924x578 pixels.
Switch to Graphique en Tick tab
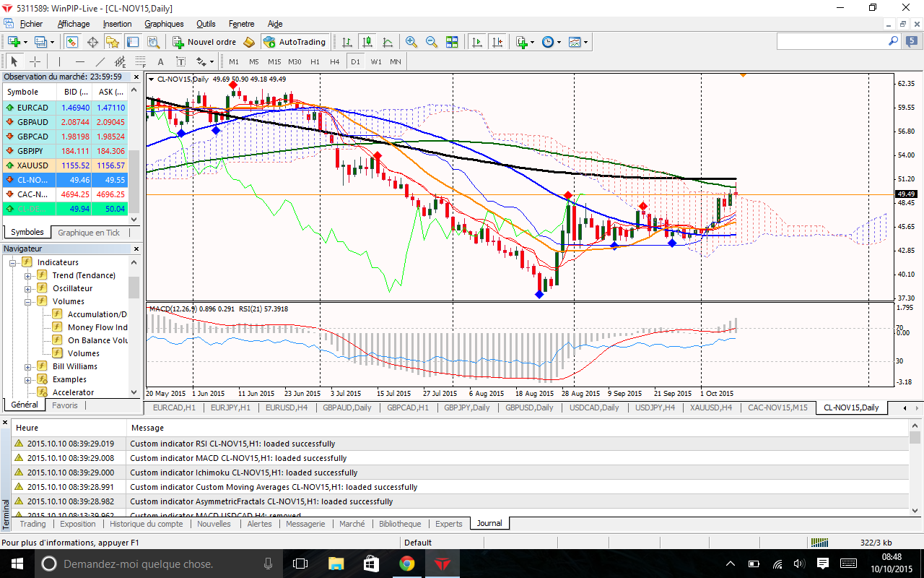point(89,233)
